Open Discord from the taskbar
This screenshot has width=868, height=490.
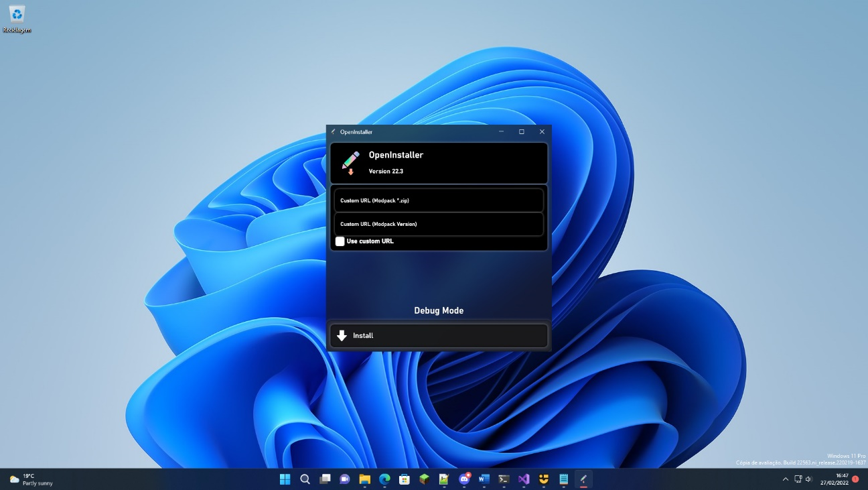(464, 479)
